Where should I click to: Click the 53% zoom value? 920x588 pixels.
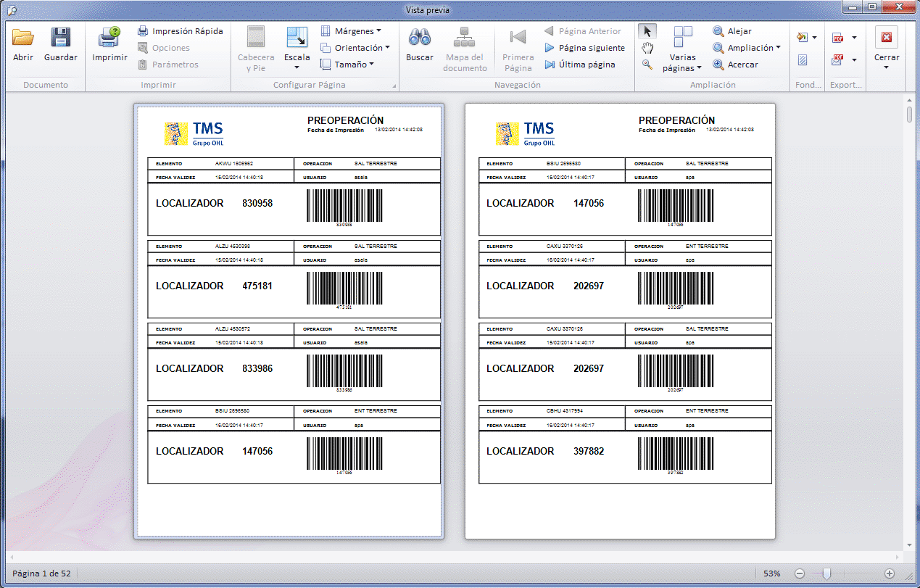[x=771, y=573]
